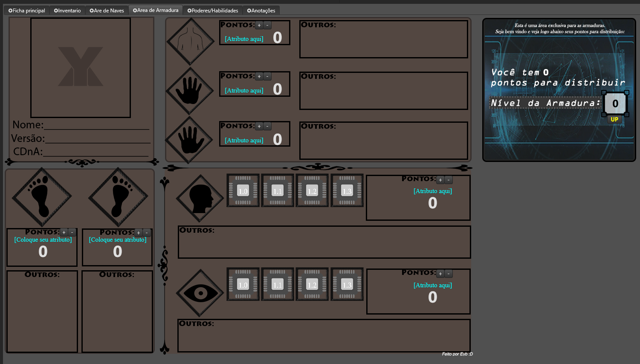Image resolution: width=640 pixels, height=364 pixels.
Task: Click the torso armor icon
Action: pos(190,41)
